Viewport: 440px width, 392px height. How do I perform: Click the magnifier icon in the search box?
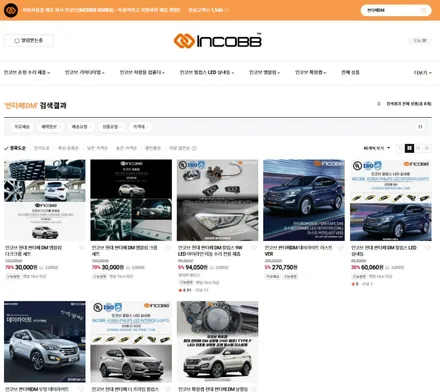coord(424,10)
